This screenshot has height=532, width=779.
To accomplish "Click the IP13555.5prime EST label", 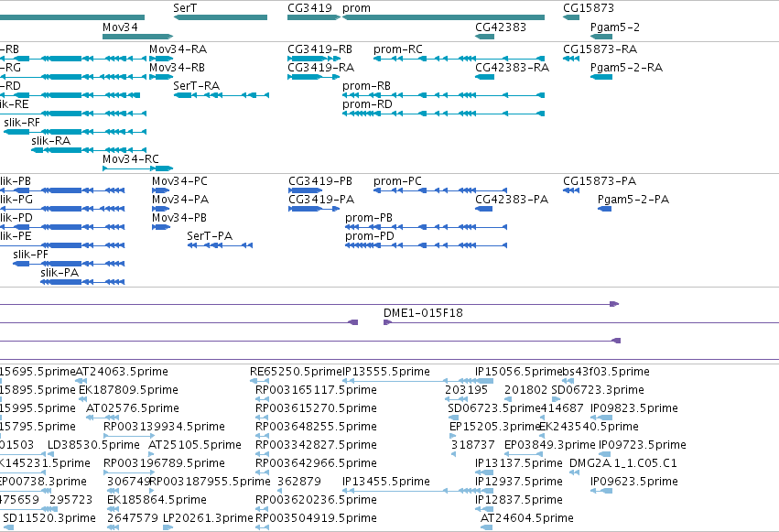I will click(x=386, y=372).
